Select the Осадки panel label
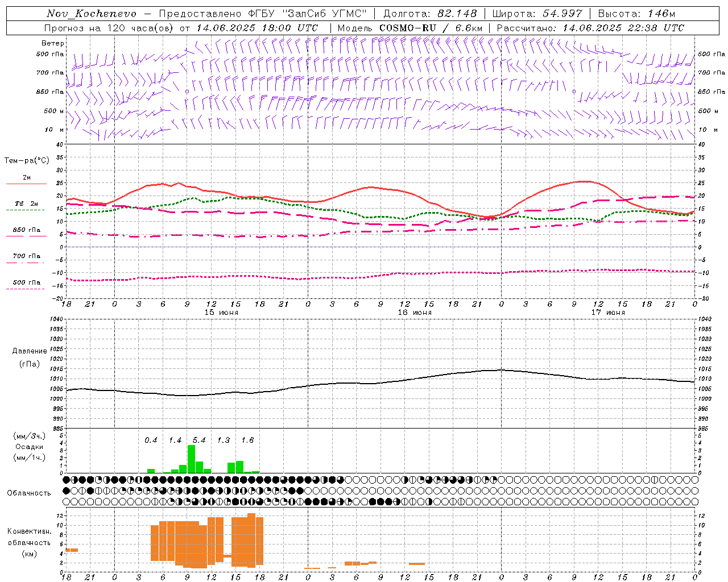The height and width of the screenshot is (582, 728). tap(30, 447)
